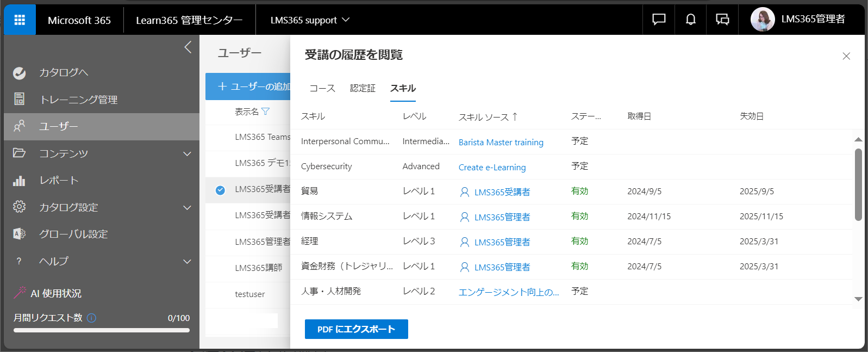The image size is (868, 352).
Task: Sort by the レベル column header
Action: pos(414,116)
